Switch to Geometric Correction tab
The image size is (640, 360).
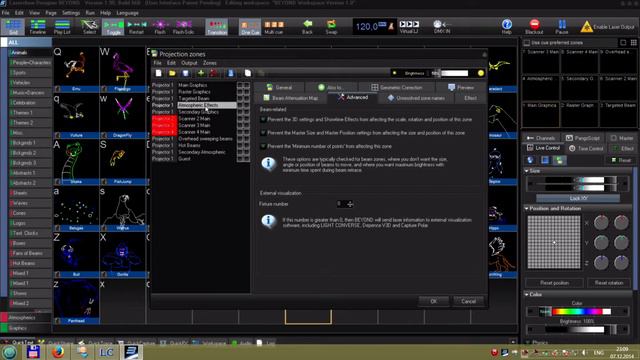(397, 87)
